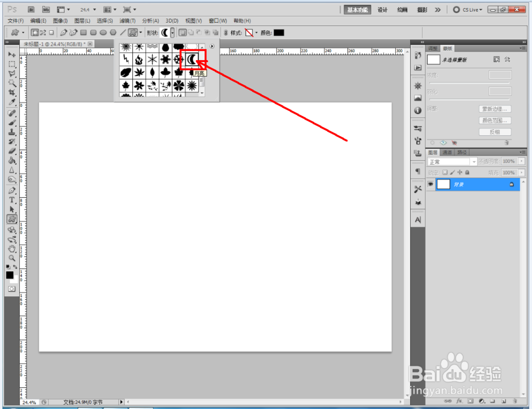Select the Brush tool

click(12, 122)
